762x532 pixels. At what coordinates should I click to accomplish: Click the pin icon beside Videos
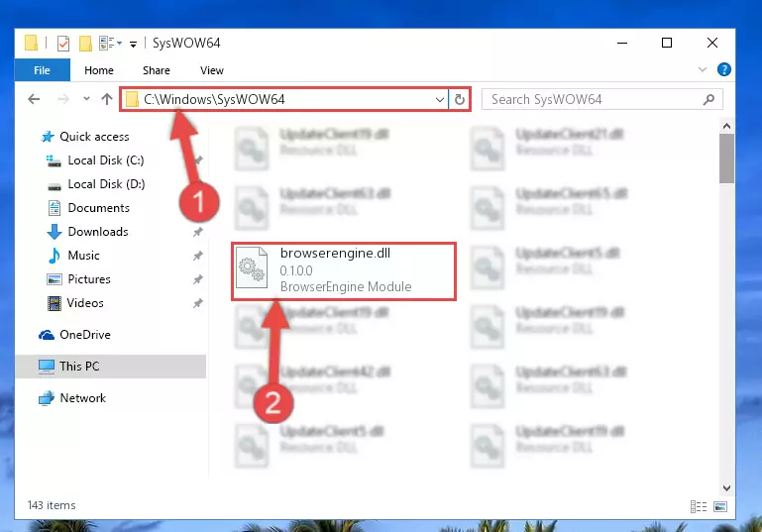coord(198,304)
